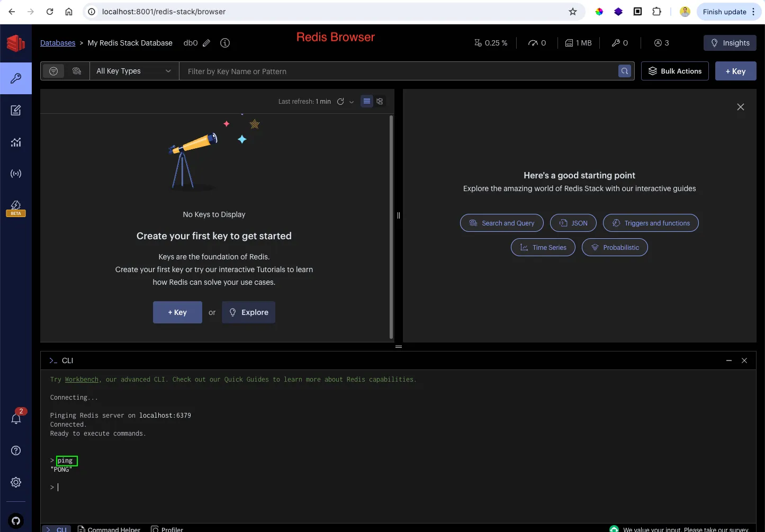Go to Databases breadcrumb link
Viewport: 765px width, 532px height.
pyautogui.click(x=58, y=43)
